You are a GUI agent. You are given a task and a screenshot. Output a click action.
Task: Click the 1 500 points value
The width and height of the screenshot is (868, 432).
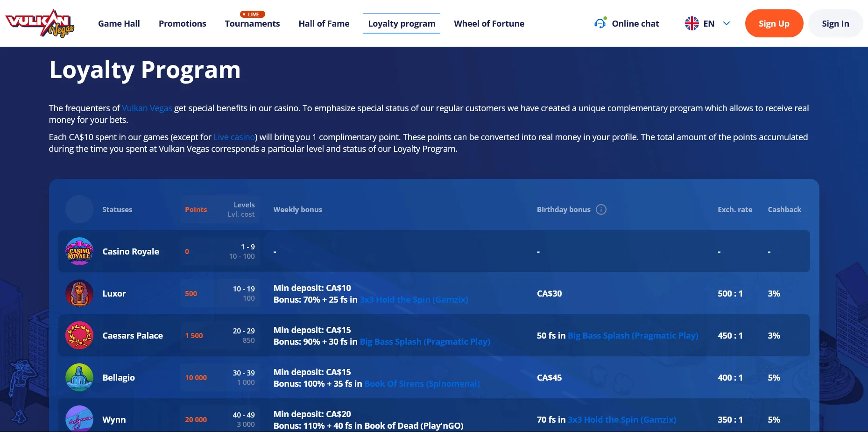coord(194,336)
